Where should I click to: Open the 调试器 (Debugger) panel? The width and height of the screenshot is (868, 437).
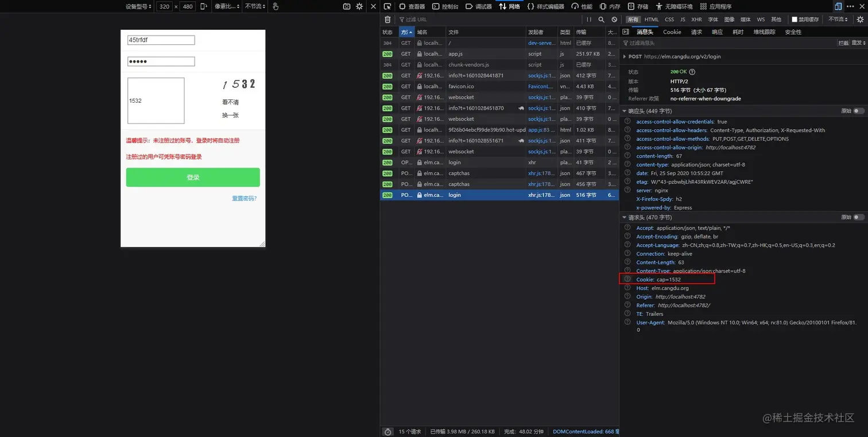[x=479, y=6]
